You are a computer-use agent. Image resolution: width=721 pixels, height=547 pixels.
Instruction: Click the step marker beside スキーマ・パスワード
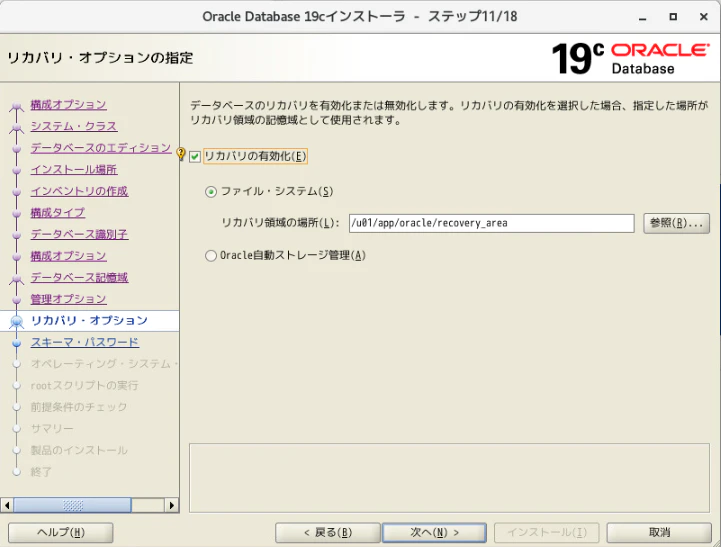tap(17, 343)
